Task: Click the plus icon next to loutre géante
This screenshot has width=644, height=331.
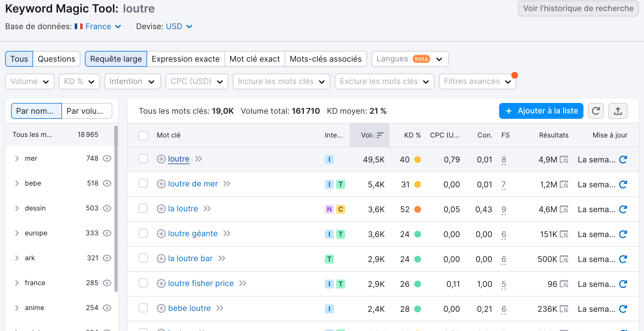Action: point(161,234)
